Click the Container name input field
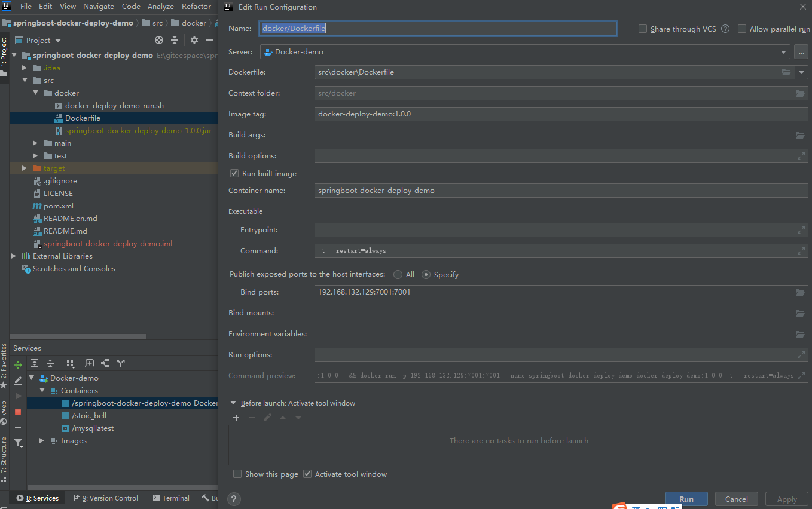 (x=561, y=191)
